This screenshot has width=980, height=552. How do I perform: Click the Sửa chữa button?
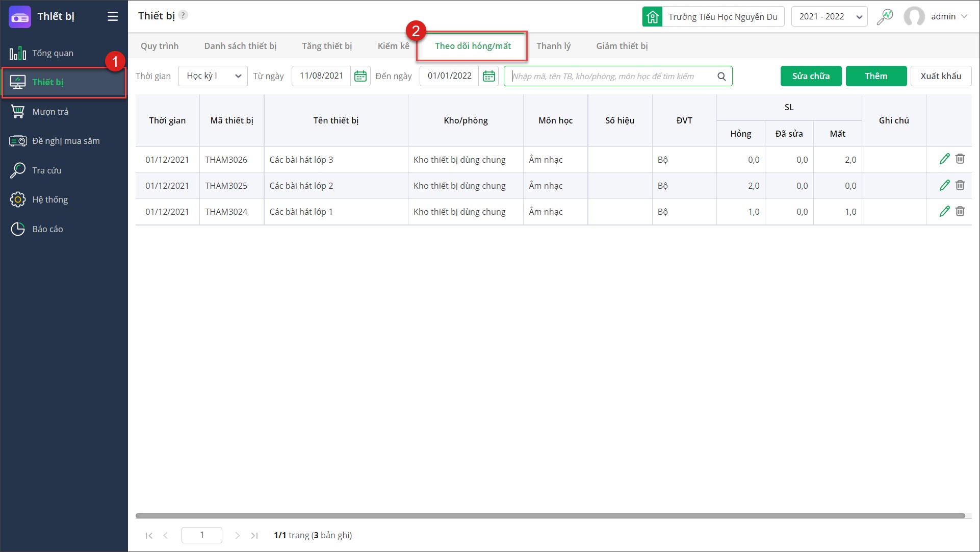click(x=811, y=76)
